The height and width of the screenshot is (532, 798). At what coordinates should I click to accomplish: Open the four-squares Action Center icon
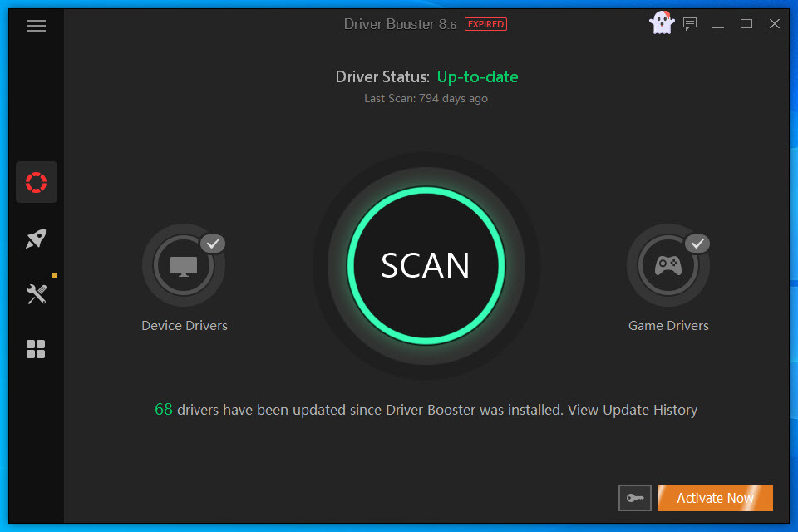pyautogui.click(x=36, y=349)
